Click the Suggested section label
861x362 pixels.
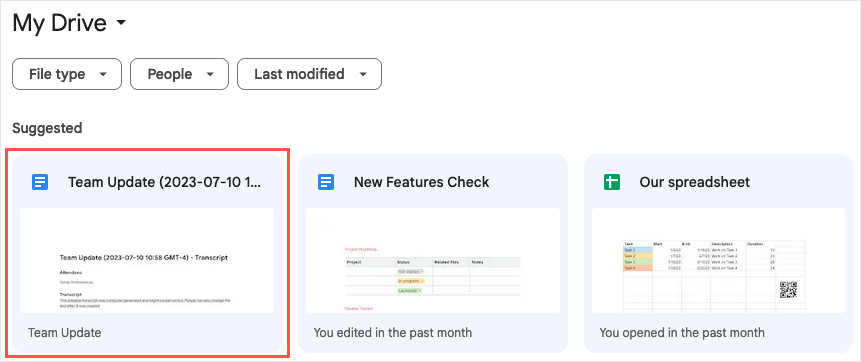(47, 129)
